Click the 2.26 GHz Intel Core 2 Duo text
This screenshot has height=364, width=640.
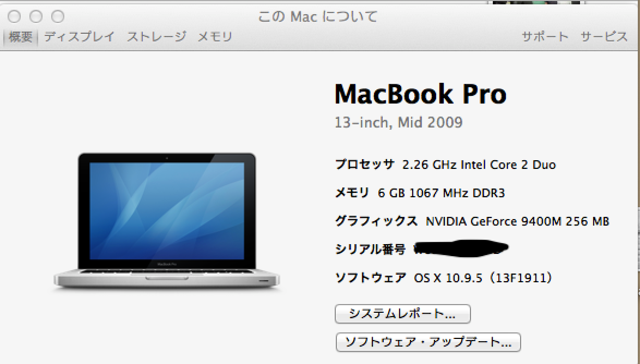tap(479, 165)
